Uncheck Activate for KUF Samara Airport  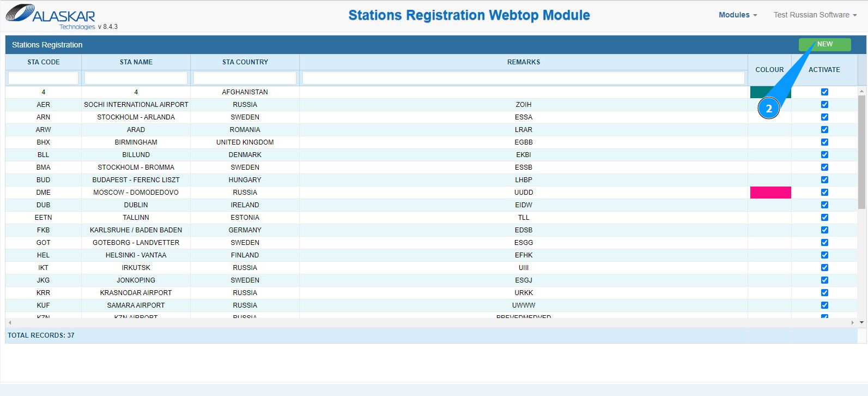824,305
